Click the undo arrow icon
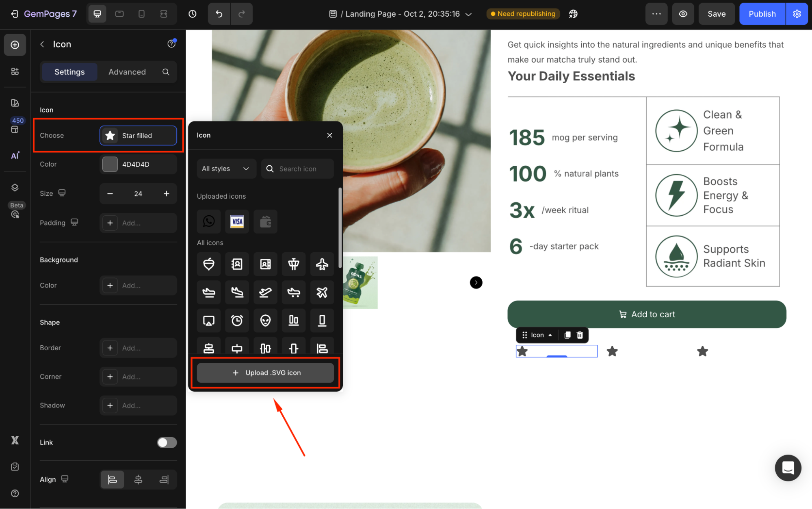This screenshot has height=509, width=812. point(219,14)
